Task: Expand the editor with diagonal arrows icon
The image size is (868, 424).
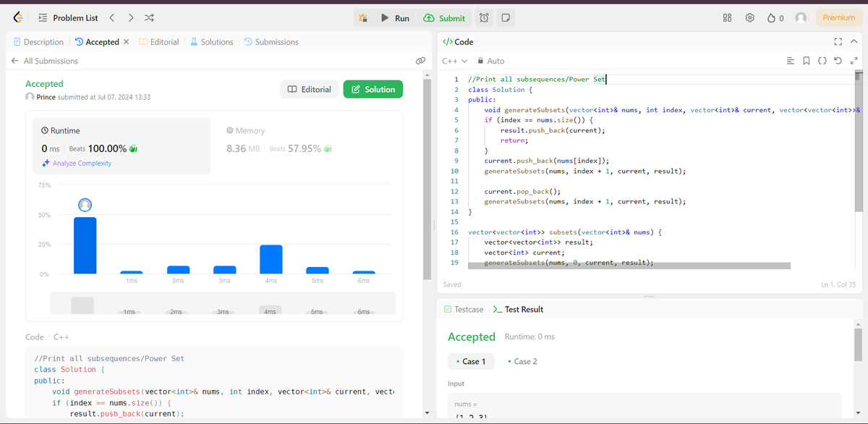Action: click(x=853, y=62)
